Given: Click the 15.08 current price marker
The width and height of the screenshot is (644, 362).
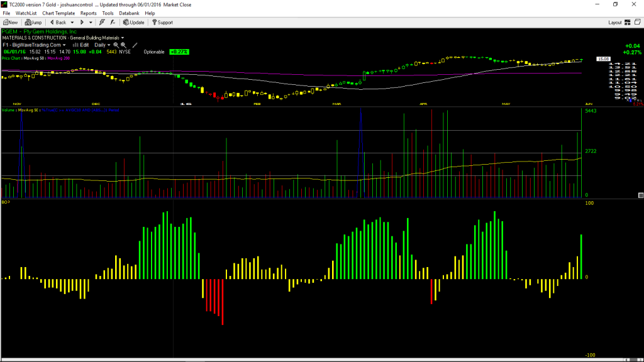Looking at the screenshot, I should [x=603, y=59].
